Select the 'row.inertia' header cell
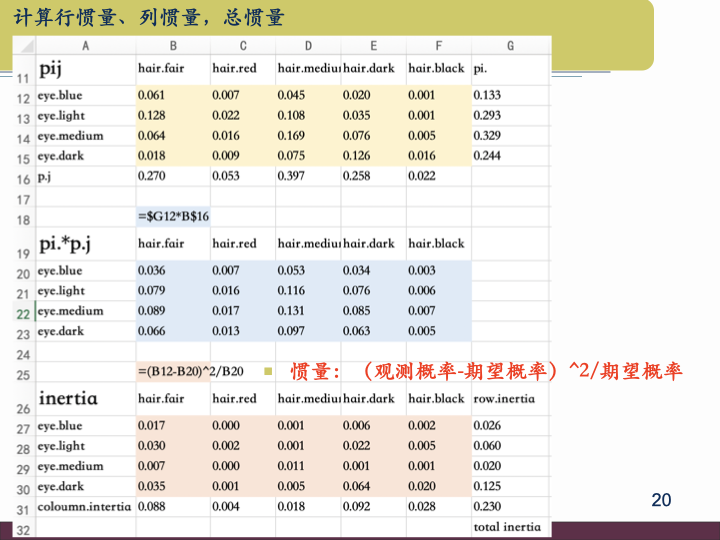 509,399
